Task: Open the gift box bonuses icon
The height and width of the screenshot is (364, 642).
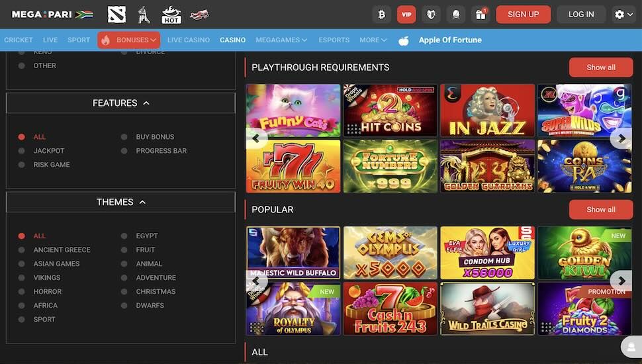Action: click(481, 15)
